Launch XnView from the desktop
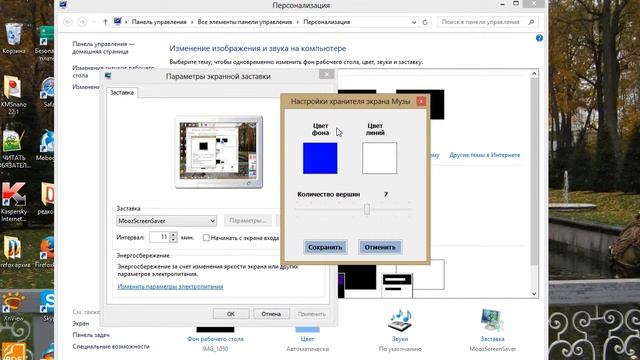 coord(13,306)
